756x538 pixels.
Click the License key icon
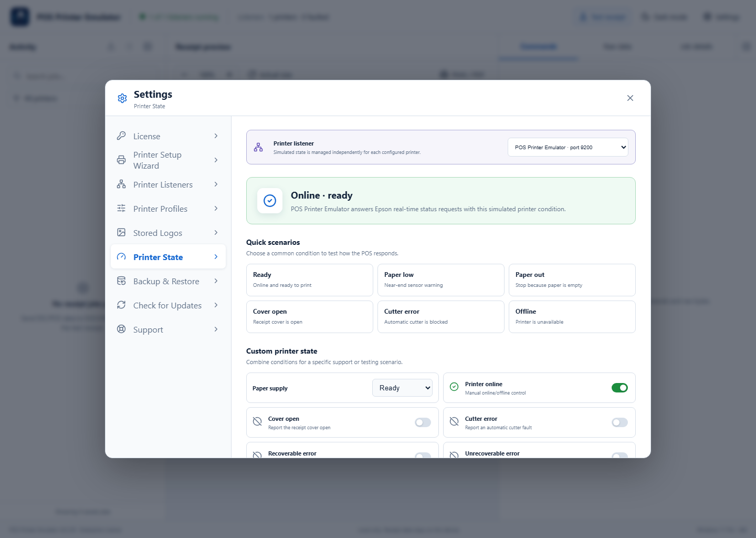tap(121, 136)
